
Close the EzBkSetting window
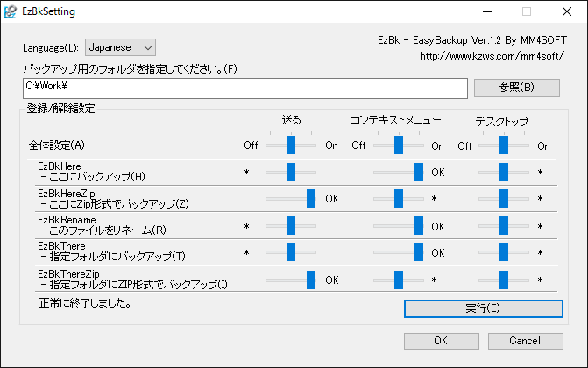click(567, 11)
